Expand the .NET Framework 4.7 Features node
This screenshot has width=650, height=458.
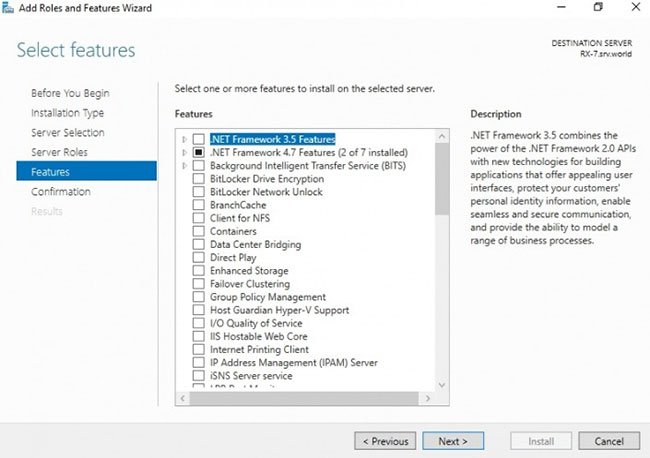[184, 153]
